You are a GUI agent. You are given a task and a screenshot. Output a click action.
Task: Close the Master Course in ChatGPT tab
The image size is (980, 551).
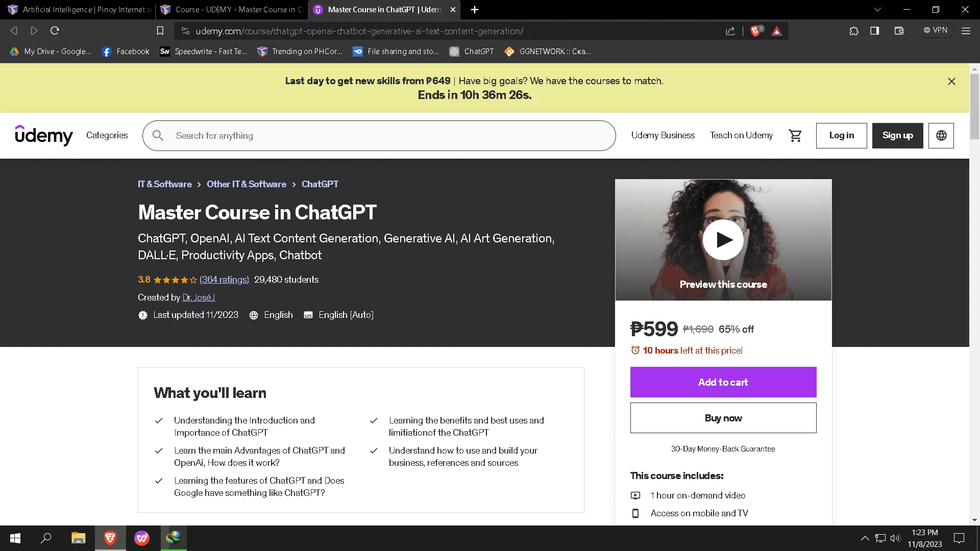click(x=453, y=10)
